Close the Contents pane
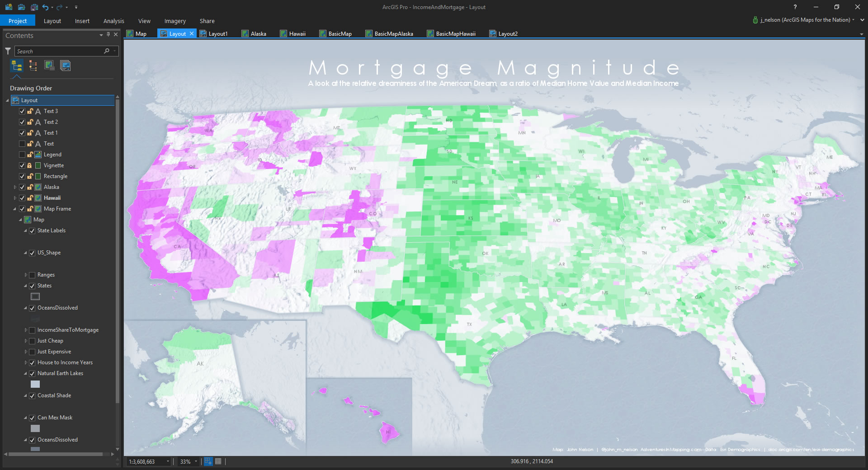This screenshot has width=868, height=470. [x=116, y=34]
